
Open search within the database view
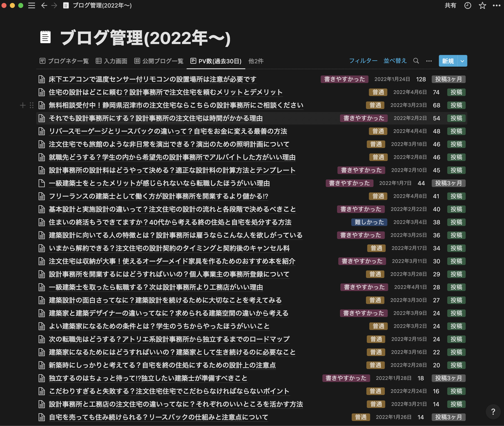[416, 61]
